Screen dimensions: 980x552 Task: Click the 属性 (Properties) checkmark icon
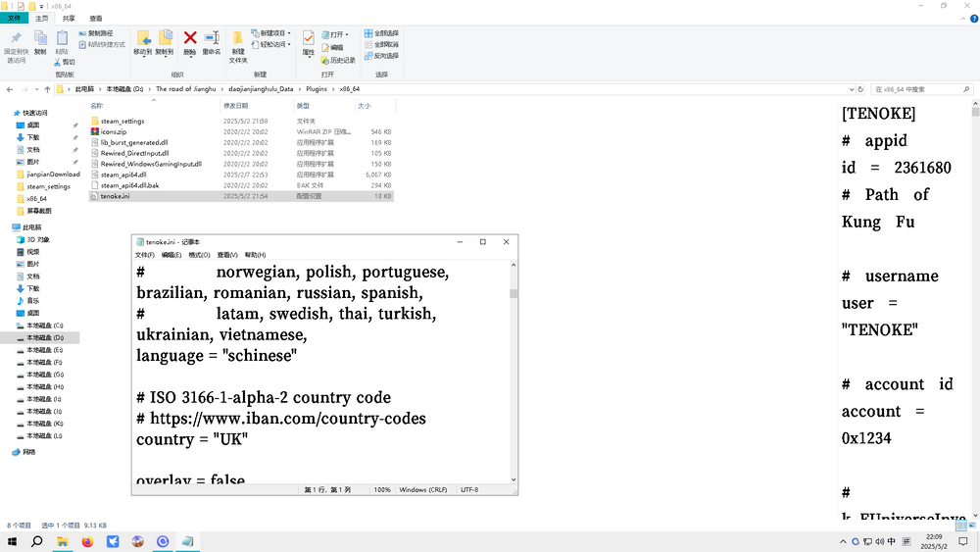pyautogui.click(x=308, y=38)
